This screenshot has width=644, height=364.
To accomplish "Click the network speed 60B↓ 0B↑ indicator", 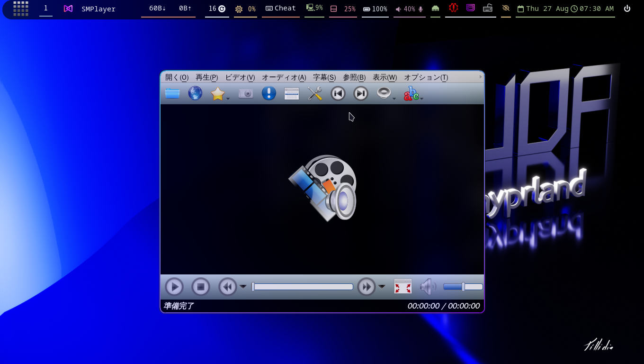I will coord(169,8).
